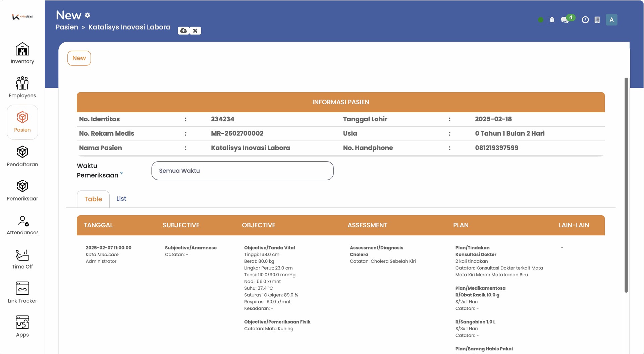Click the bug debug icon
This screenshot has height=354, width=644.
coord(552,20)
